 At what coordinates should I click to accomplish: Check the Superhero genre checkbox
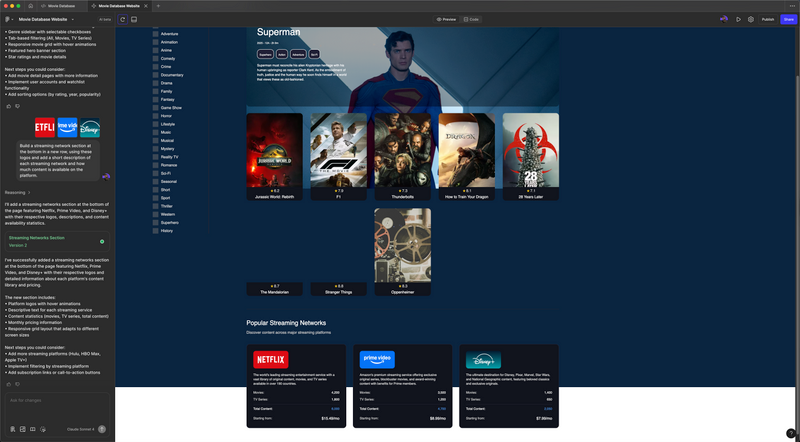[x=156, y=223]
